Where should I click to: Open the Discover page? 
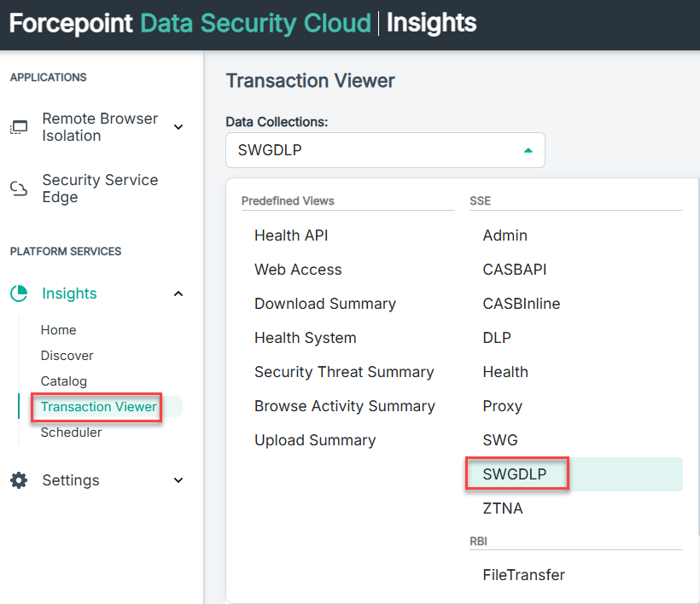pyautogui.click(x=67, y=356)
